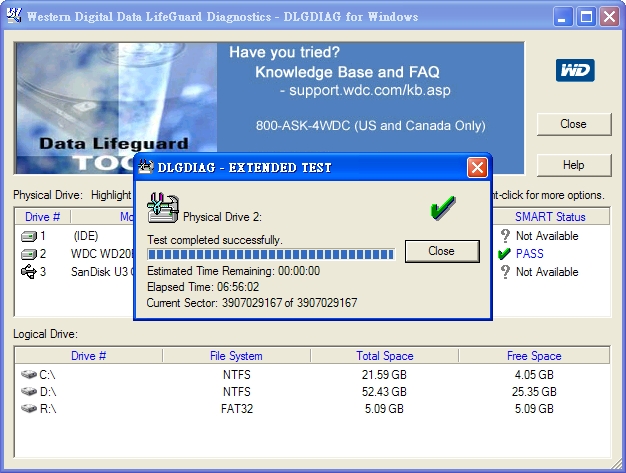The width and height of the screenshot is (626, 473).
Task: Click the File System column header
Action: (236, 356)
